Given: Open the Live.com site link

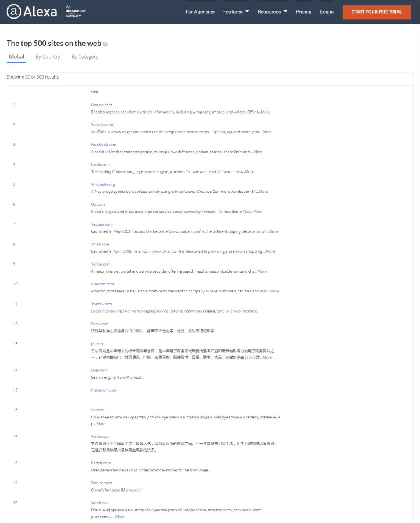Looking at the screenshot, I should pyautogui.click(x=99, y=370).
